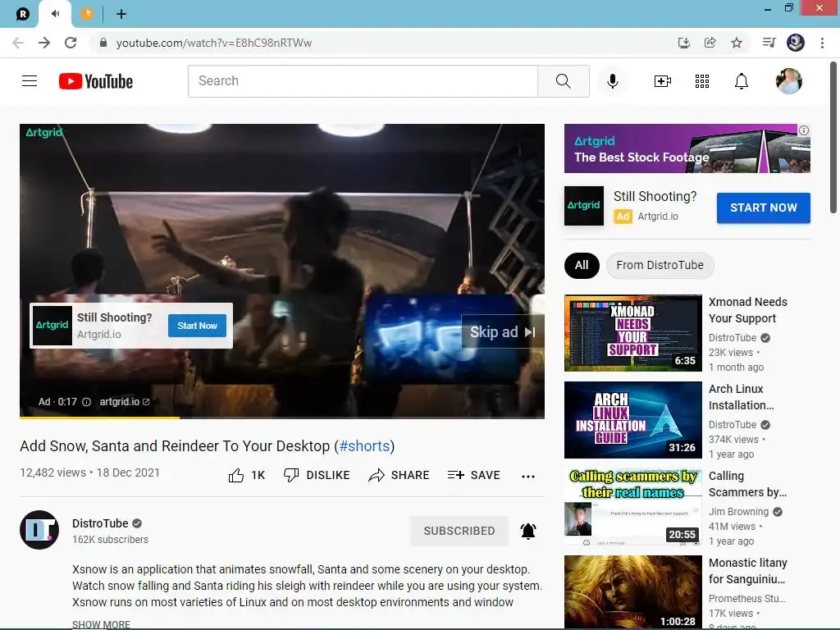
Task: Reload the page
Action: (x=71, y=43)
